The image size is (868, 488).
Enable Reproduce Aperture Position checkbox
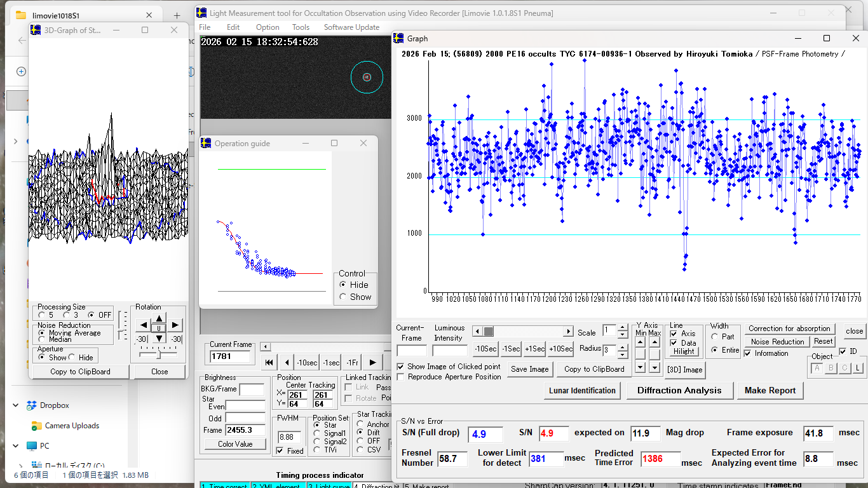(400, 377)
